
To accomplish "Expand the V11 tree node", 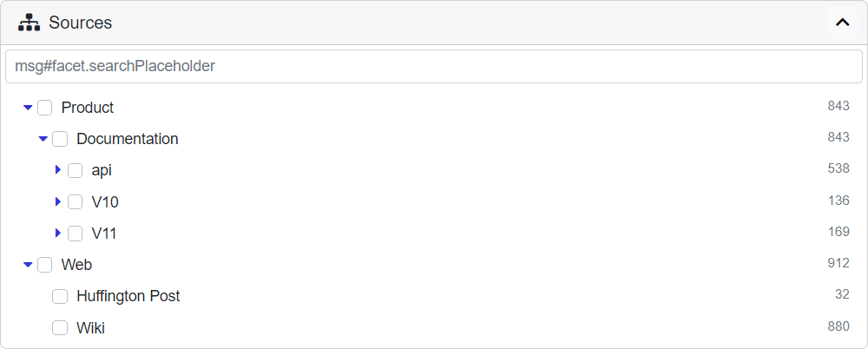I will click(58, 234).
